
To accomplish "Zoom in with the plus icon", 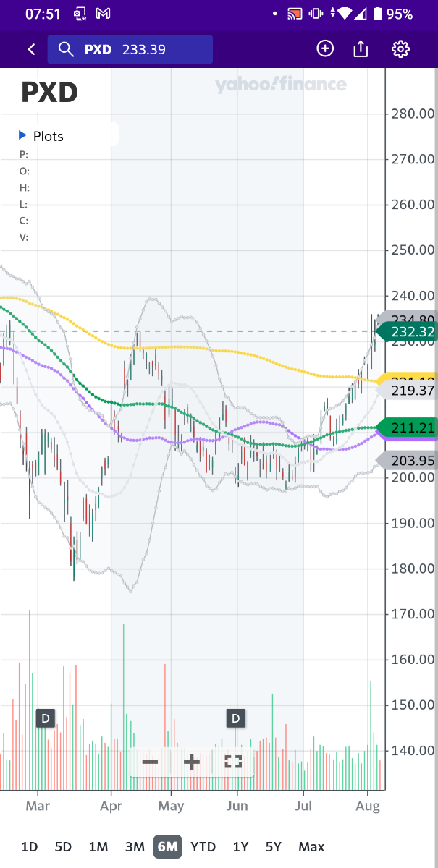I will [191, 762].
